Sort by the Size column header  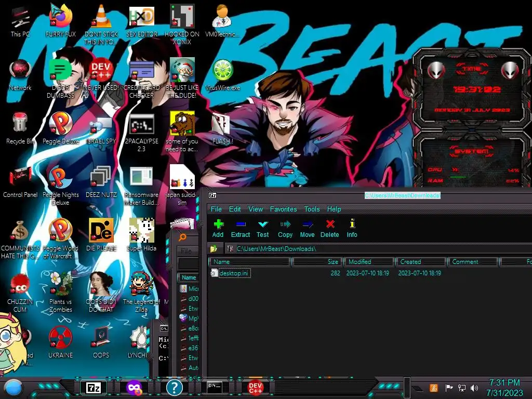tap(316, 262)
